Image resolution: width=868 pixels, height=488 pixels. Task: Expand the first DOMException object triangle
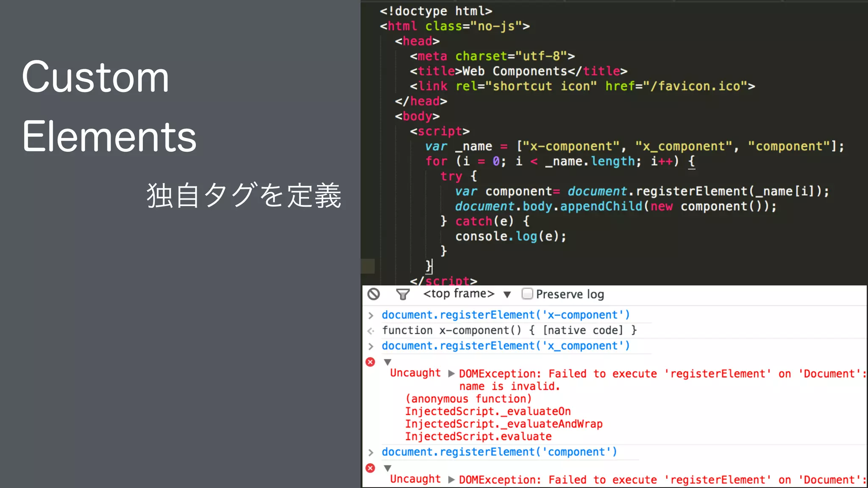click(x=451, y=374)
